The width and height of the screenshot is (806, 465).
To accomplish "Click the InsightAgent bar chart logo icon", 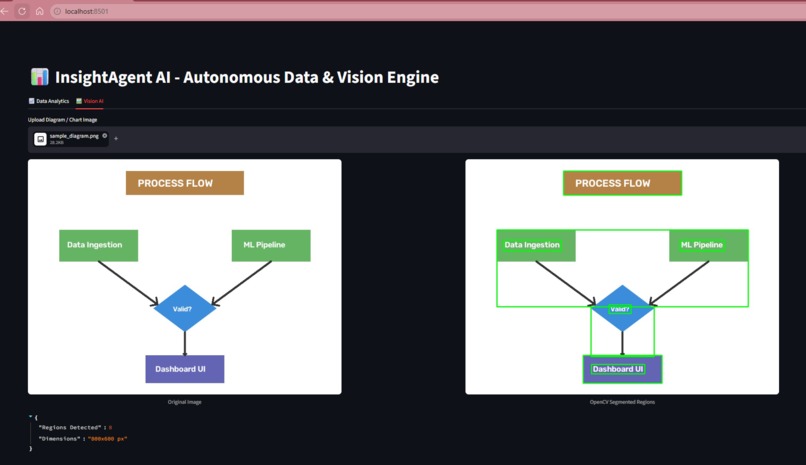I will 40,77.
